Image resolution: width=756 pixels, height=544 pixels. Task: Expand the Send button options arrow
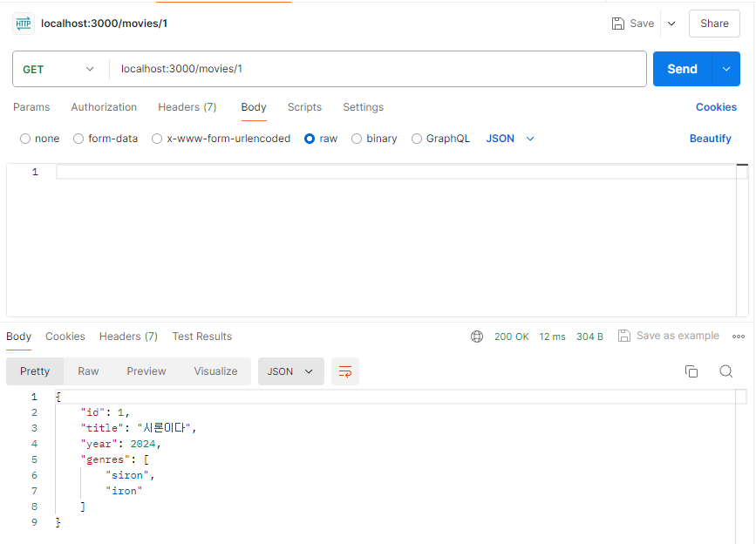tap(726, 69)
